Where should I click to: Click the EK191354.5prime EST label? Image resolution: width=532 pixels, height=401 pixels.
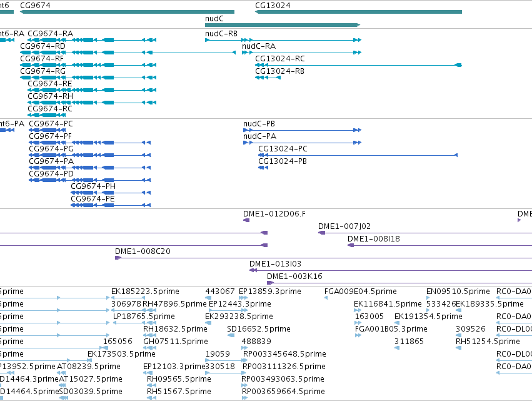coord(428,317)
